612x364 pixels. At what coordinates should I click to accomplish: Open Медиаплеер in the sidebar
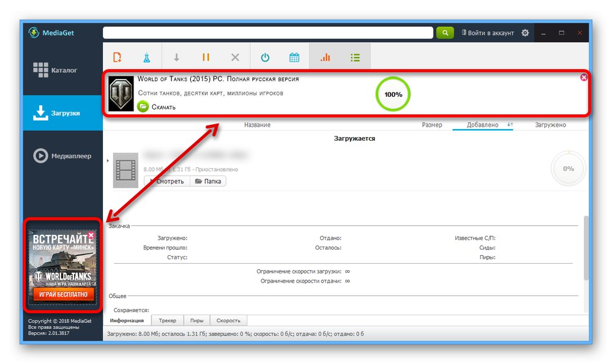point(62,155)
